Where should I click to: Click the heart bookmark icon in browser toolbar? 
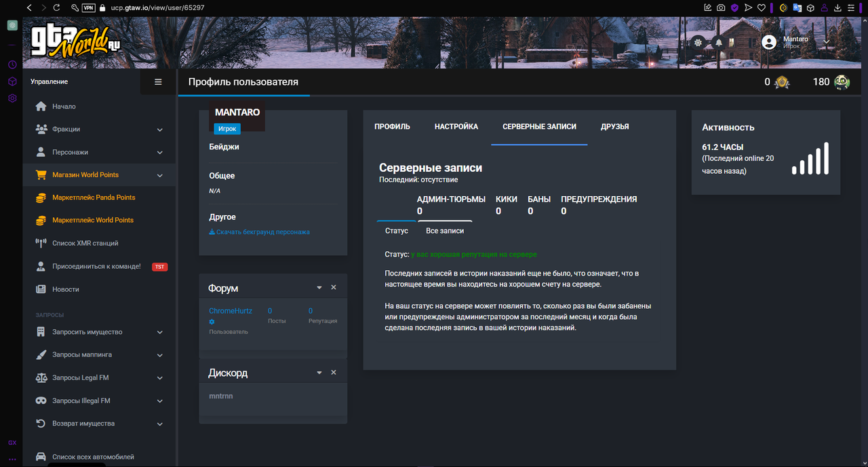pos(762,8)
